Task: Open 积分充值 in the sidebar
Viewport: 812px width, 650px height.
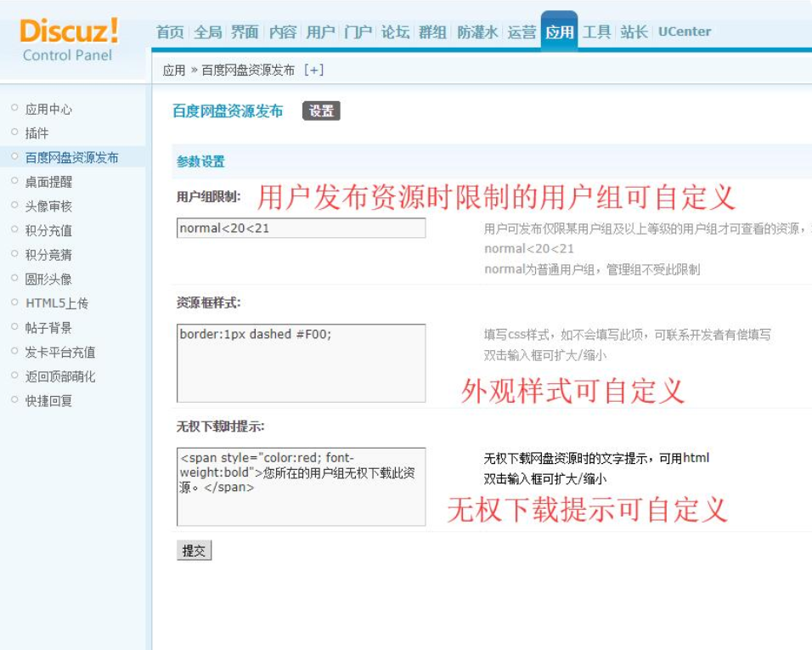Action: (x=48, y=231)
